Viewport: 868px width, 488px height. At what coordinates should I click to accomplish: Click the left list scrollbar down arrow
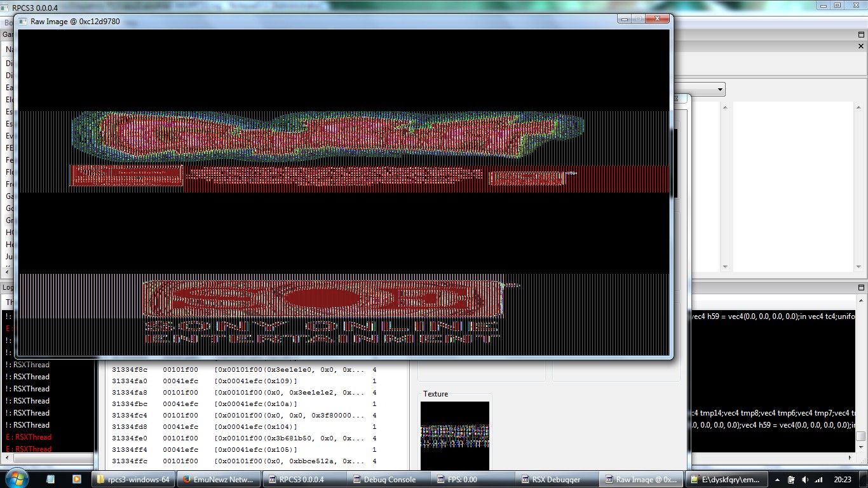click(x=725, y=267)
